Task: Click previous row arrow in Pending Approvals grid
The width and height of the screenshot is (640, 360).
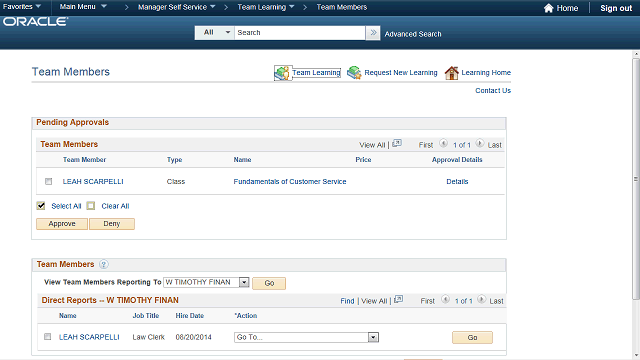Action: pos(443,144)
